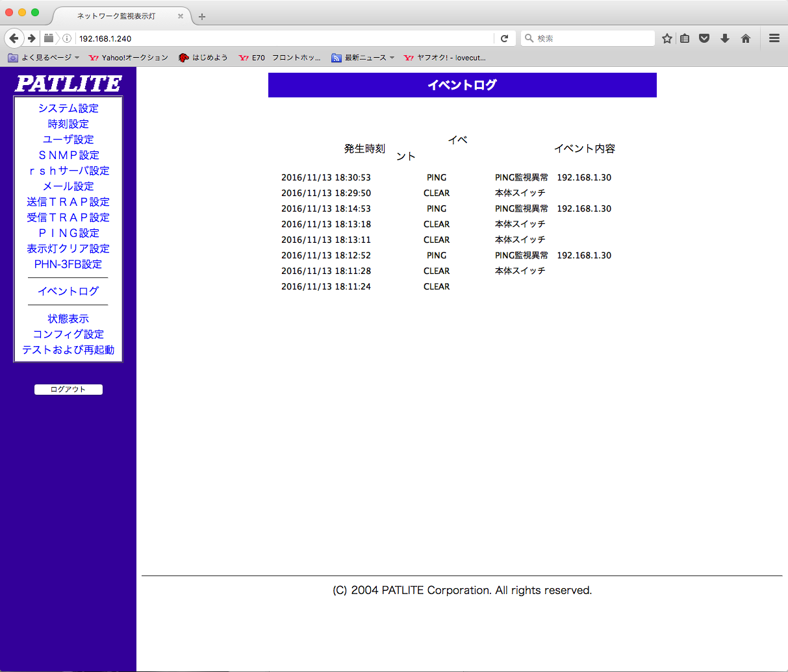Image resolution: width=788 pixels, height=672 pixels.
Task: Open イベントログ sidebar link
Action: 68,292
